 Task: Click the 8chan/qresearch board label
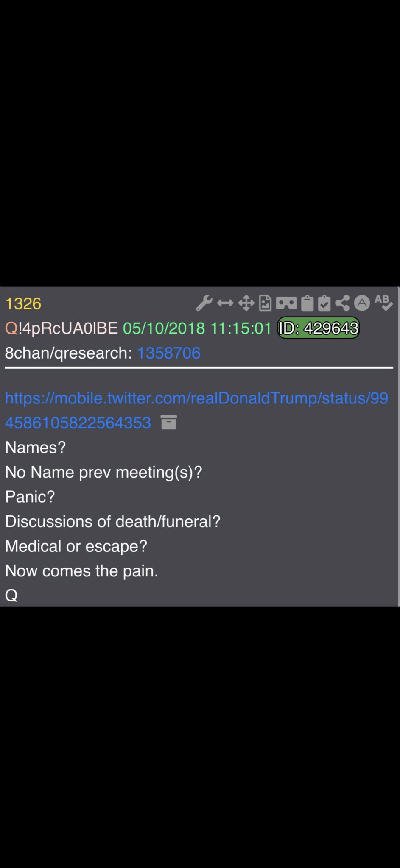click(69, 353)
